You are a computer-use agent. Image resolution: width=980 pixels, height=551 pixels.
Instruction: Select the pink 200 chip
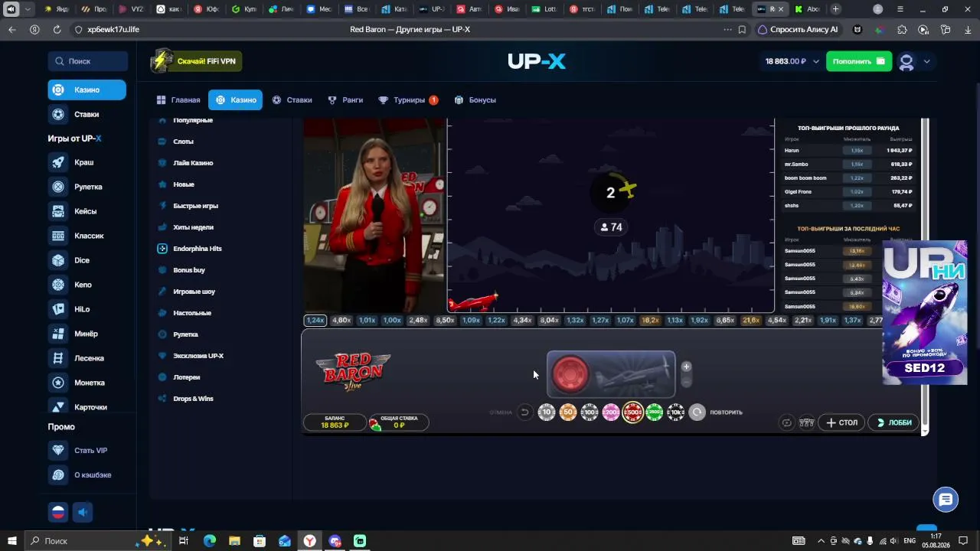coord(610,412)
